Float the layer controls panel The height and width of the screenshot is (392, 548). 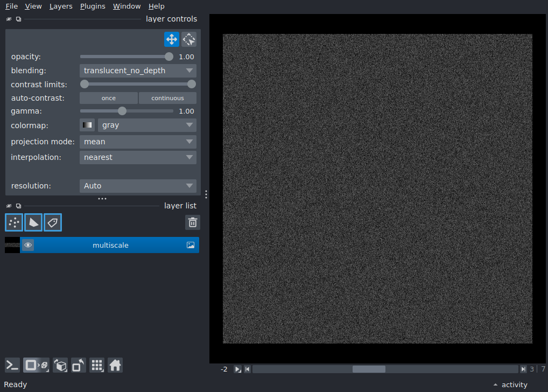coord(18,19)
